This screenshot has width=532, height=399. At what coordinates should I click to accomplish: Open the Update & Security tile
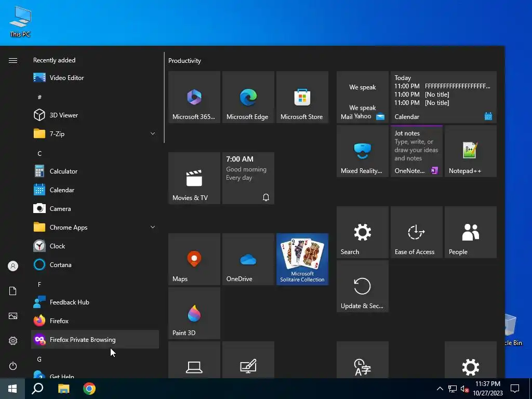pos(362,286)
